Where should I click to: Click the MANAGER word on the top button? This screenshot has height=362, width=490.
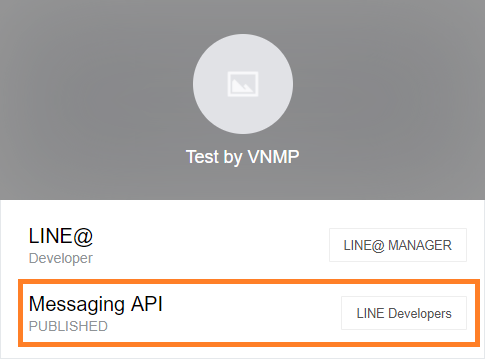click(x=420, y=245)
